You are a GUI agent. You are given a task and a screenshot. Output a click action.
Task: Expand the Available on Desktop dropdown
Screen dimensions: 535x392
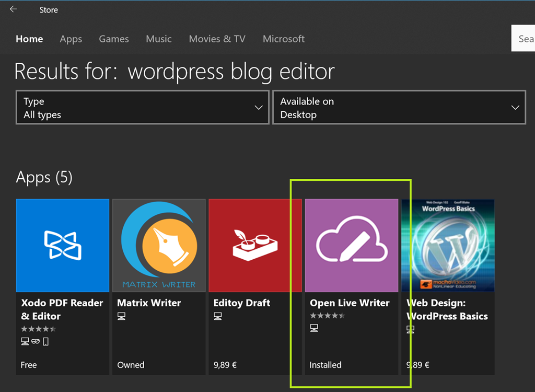pyautogui.click(x=399, y=108)
